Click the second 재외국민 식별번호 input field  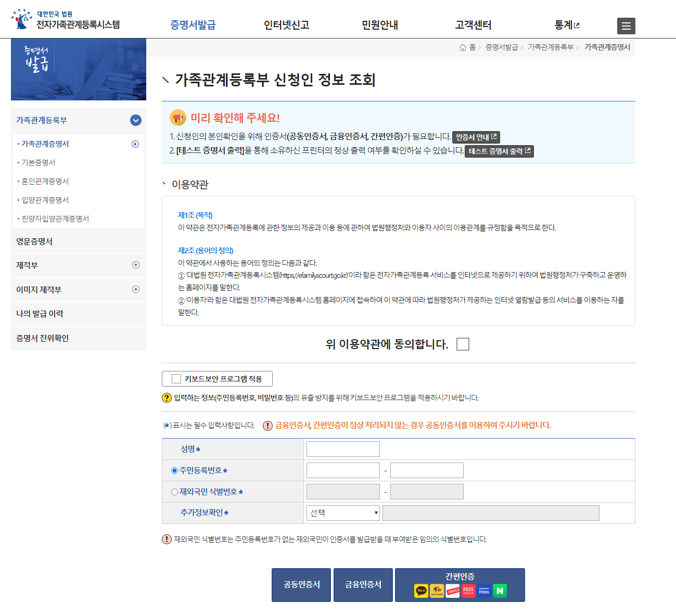click(x=427, y=492)
